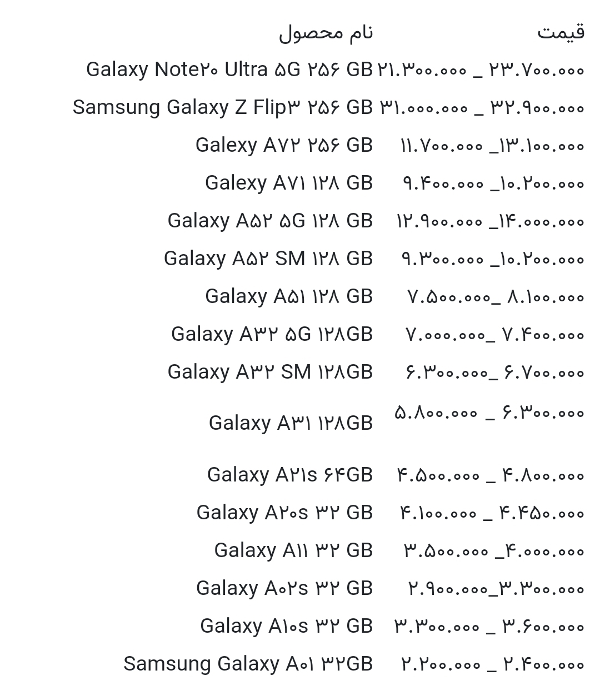Select the price range for Galaxy A31
The width and height of the screenshot is (600, 700).
(489, 413)
